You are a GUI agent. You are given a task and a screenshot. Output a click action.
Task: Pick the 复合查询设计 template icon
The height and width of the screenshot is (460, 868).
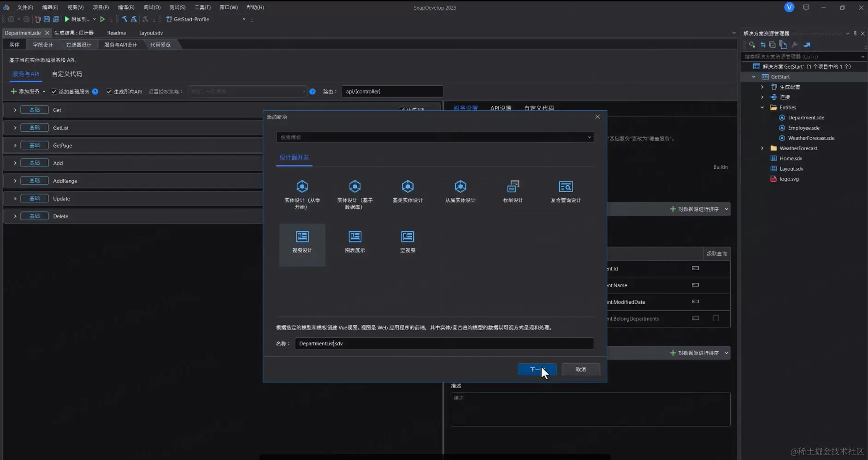(566, 187)
